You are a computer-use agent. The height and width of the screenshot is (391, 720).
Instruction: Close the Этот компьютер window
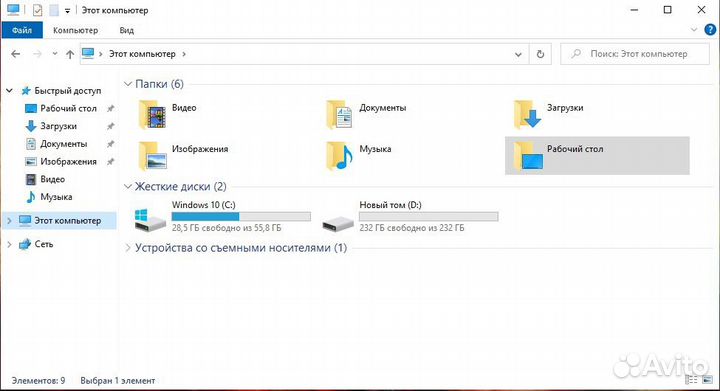[701, 10]
